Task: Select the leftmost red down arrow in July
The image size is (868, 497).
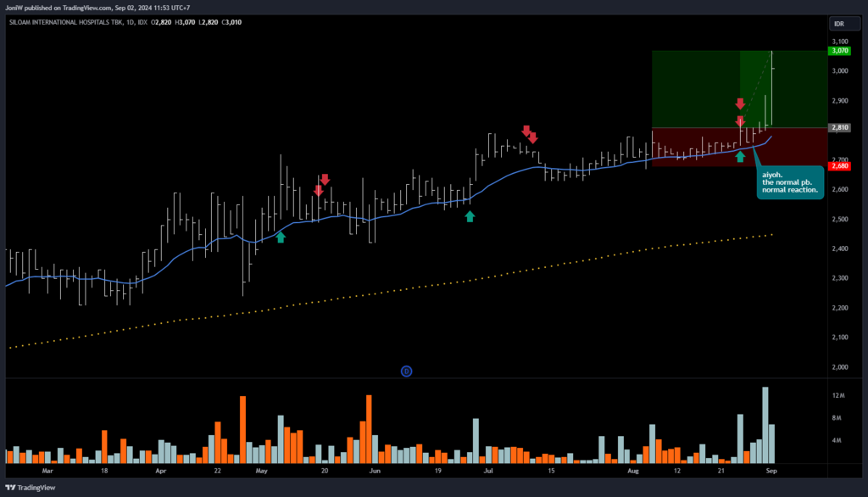Action: coord(526,131)
